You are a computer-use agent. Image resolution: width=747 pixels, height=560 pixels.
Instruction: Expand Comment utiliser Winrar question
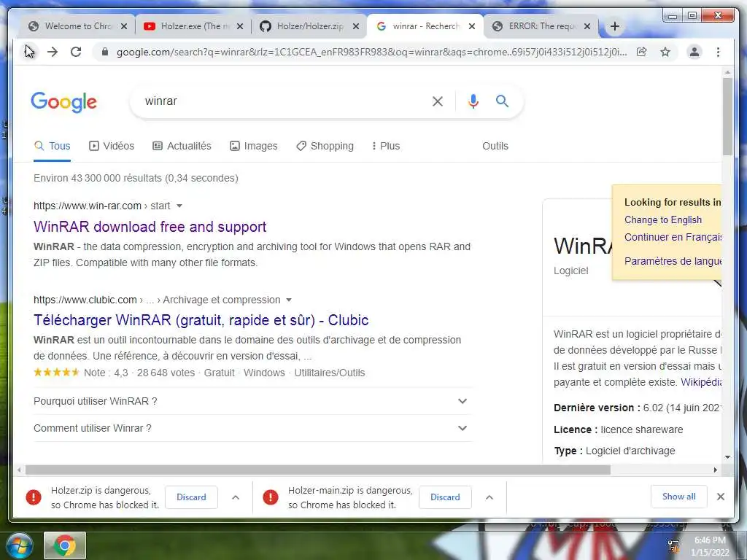coord(252,428)
